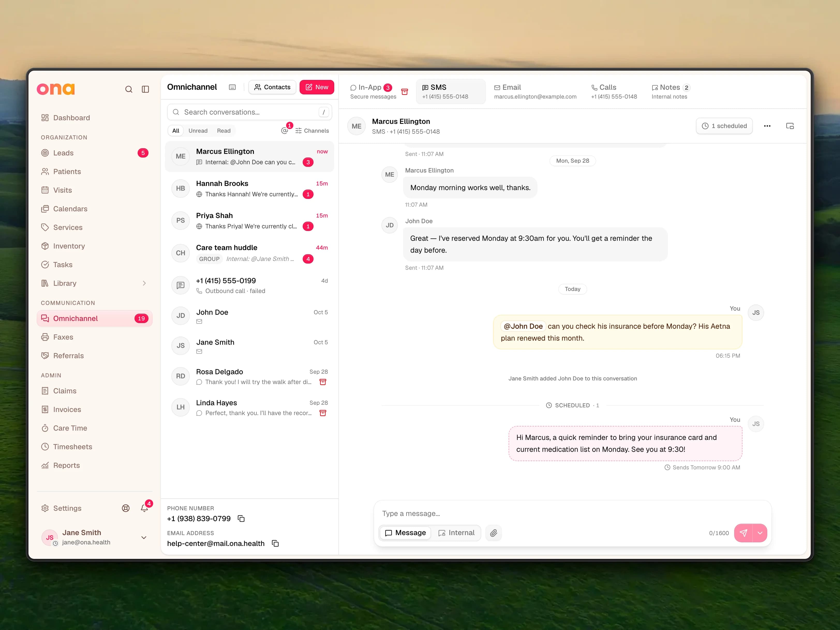Open Notes internal notes tab
840x630 pixels.
click(671, 92)
